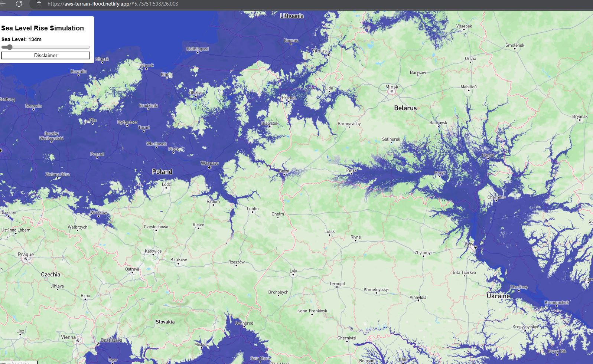593x364 pixels.
Task: Click the Bratislava city marker
Action: pyautogui.click(x=98, y=344)
